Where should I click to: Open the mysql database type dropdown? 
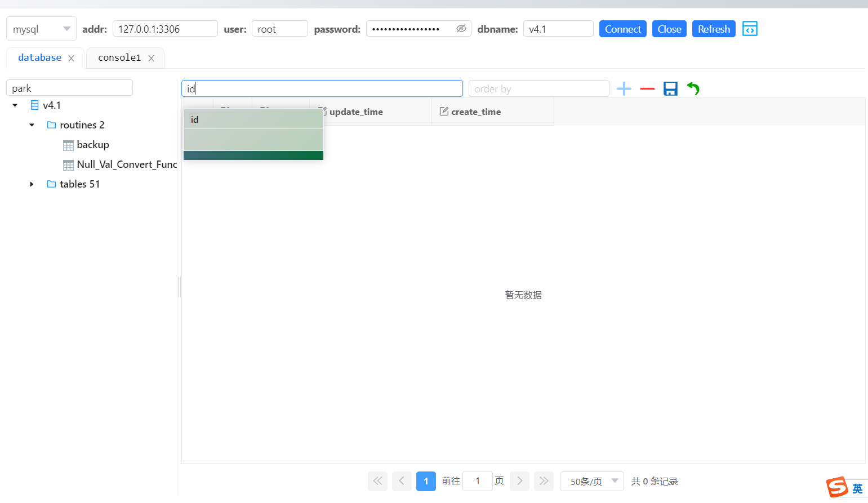click(41, 29)
